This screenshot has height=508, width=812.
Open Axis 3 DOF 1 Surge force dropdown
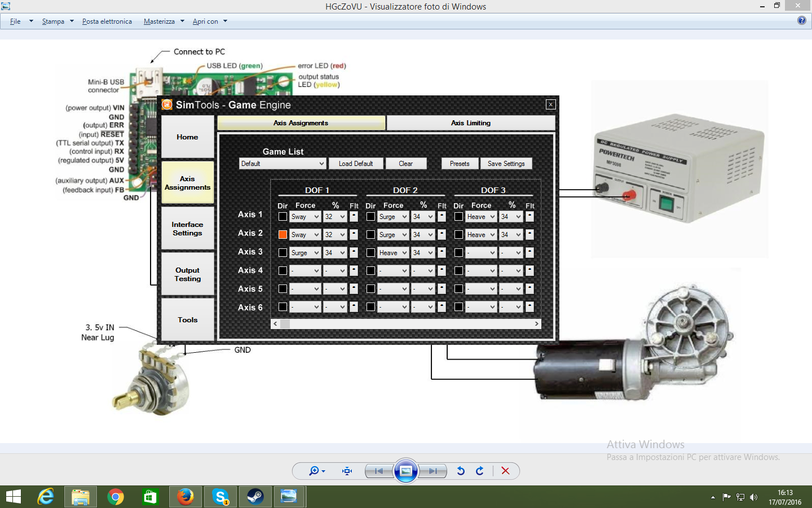pyautogui.click(x=305, y=253)
